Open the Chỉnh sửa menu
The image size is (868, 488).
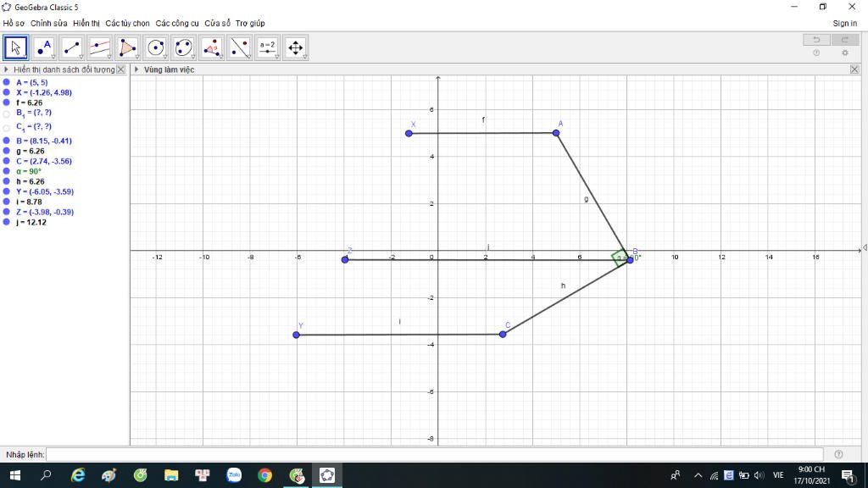(x=48, y=23)
